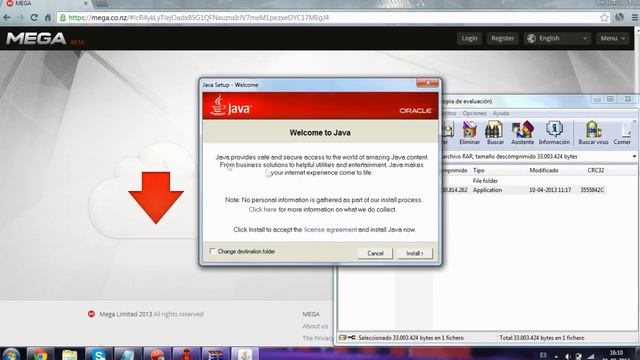Open the English language dropdown
640x360 pixels.
tap(558, 38)
